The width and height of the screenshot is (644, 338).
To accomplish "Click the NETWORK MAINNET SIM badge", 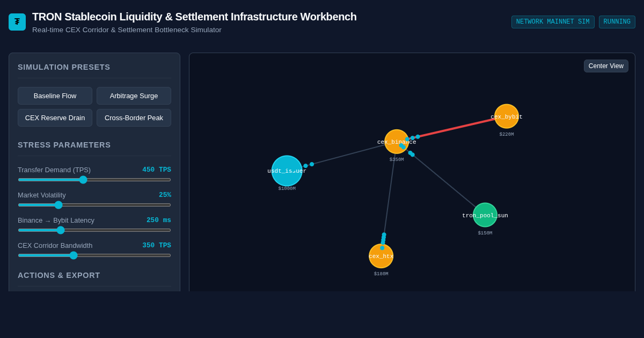I will pyautogui.click(x=553, y=22).
